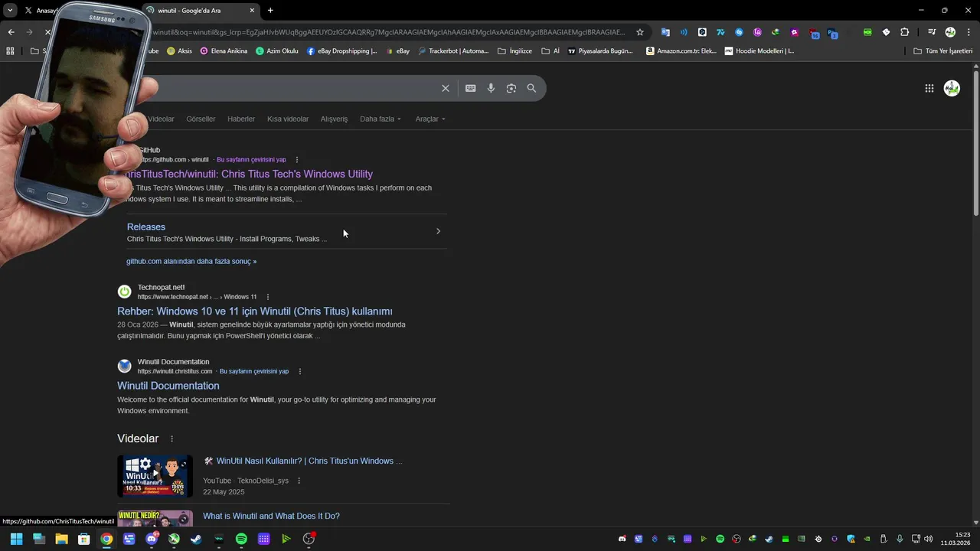This screenshot has width=980, height=551.
Task: Open OBS Studio from the taskbar
Action: coord(309,539)
